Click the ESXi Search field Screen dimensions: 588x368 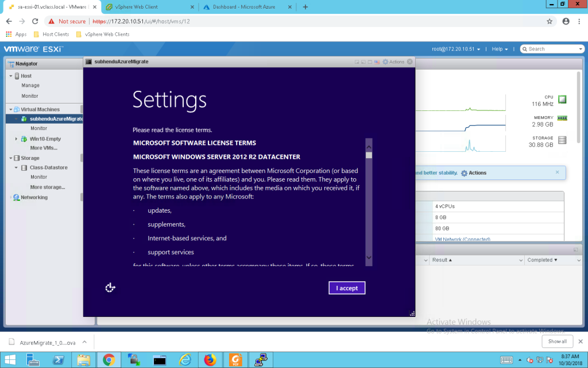click(x=552, y=49)
